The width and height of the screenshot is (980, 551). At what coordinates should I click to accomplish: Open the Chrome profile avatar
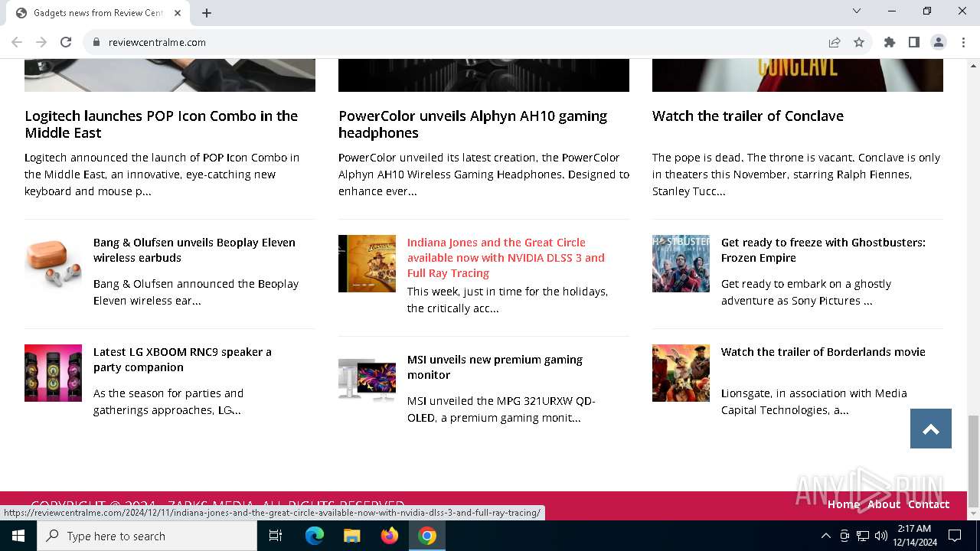pyautogui.click(x=939, y=42)
